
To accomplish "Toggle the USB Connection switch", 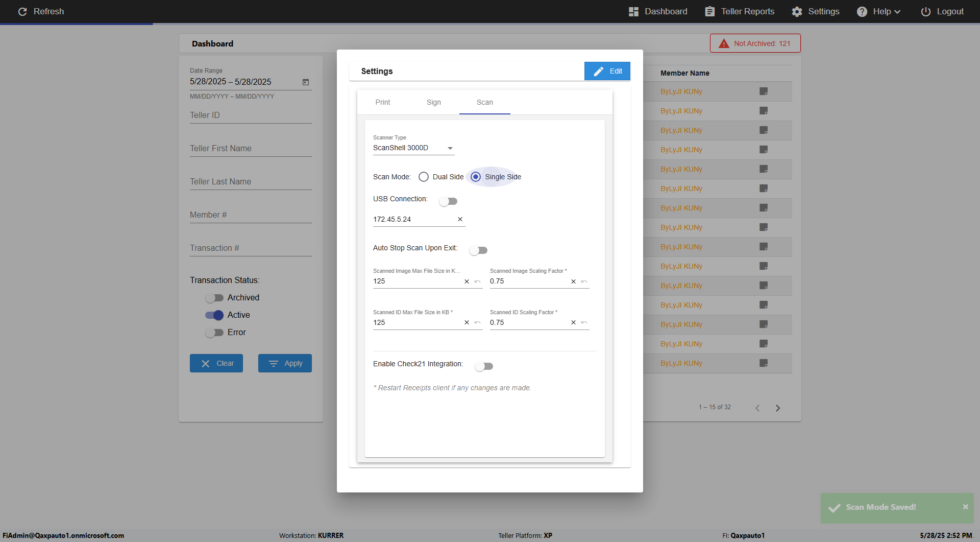I will [x=448, y=201].
